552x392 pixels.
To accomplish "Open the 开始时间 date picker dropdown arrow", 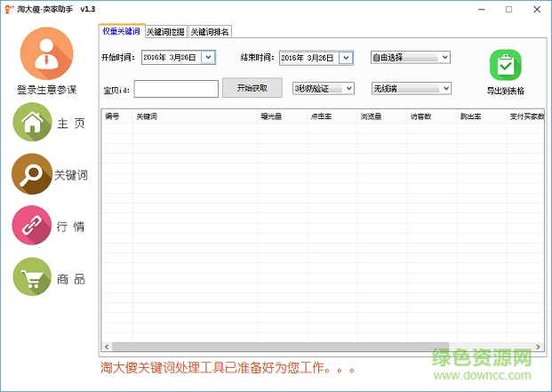I will click(208, 58).
